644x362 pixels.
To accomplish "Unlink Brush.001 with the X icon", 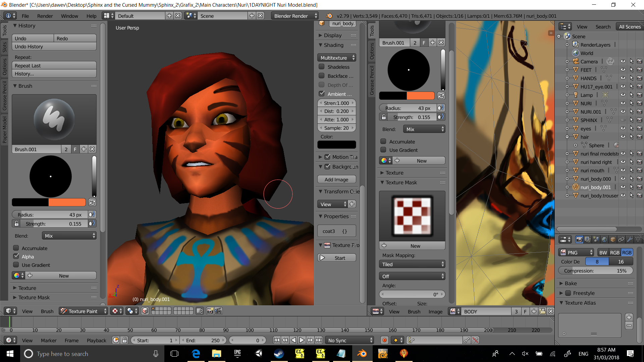I will [92, 149].
